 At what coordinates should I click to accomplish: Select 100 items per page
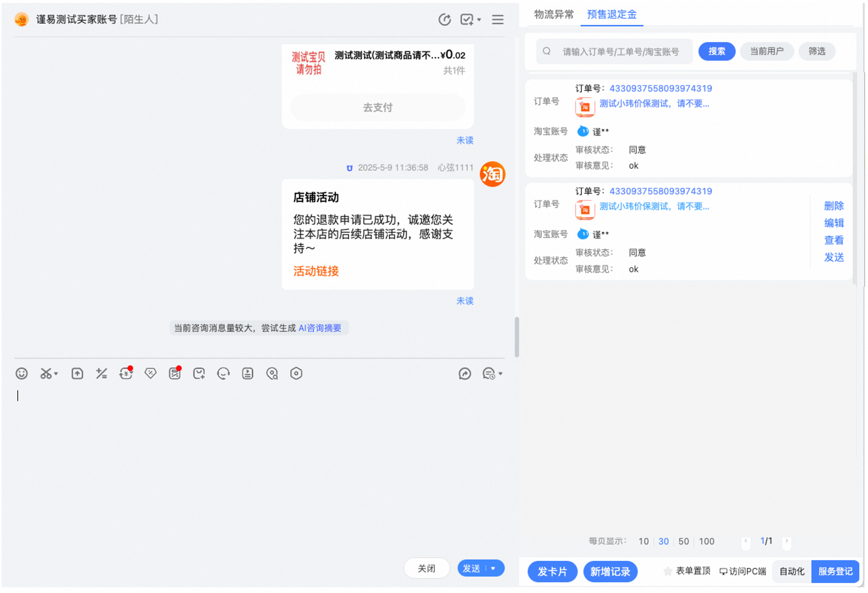(707, 542)
